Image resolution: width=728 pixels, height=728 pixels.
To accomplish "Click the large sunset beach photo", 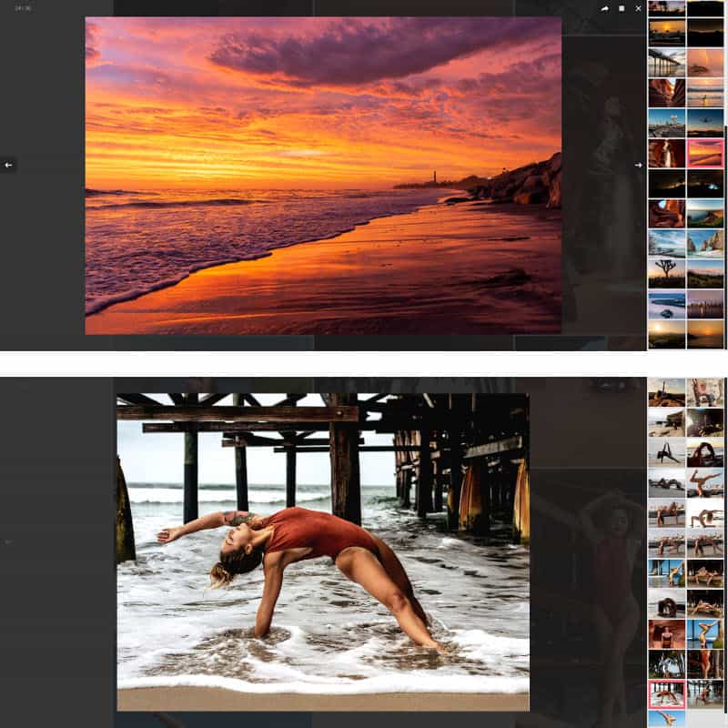I will (x=323, y=176).
